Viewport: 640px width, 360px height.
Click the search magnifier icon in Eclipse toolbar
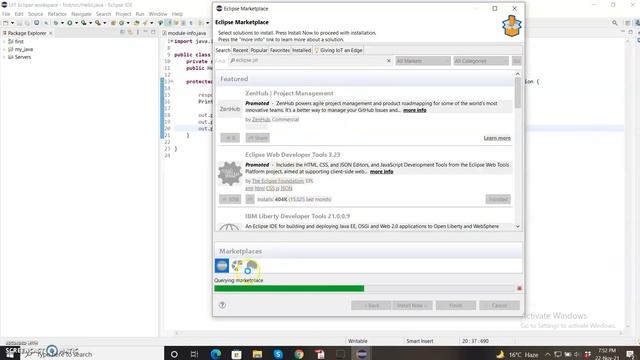pos(615,23)
